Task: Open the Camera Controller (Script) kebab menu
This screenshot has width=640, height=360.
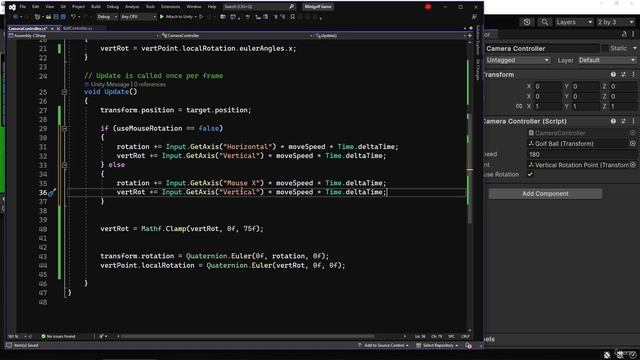Action: point(633,121)
